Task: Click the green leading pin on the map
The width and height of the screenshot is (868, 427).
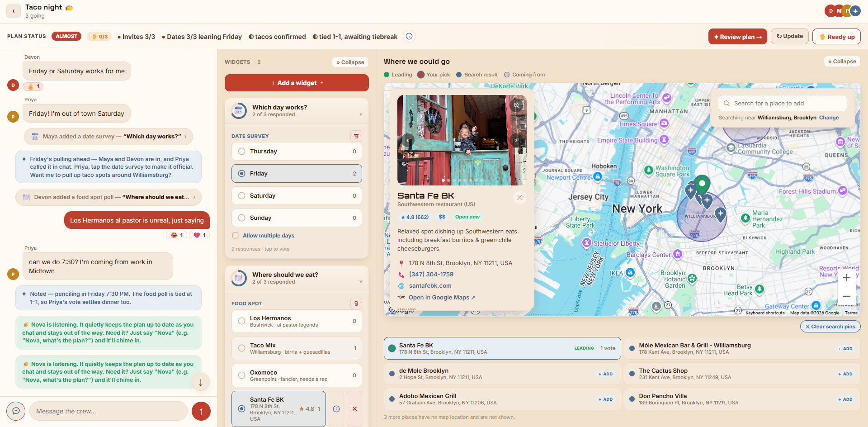Action: 702,184
